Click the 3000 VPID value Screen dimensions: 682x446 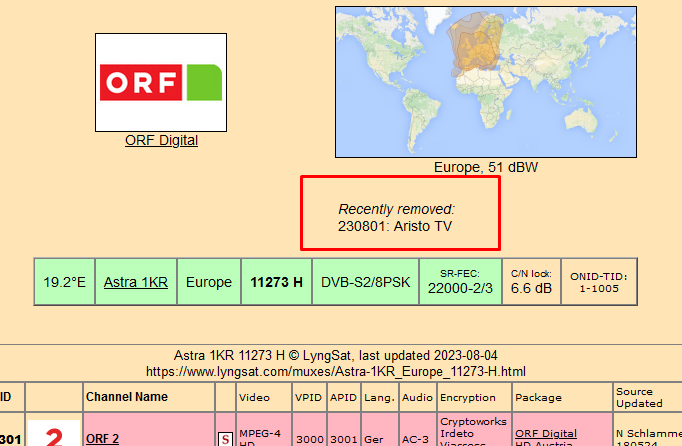[310, 439]
